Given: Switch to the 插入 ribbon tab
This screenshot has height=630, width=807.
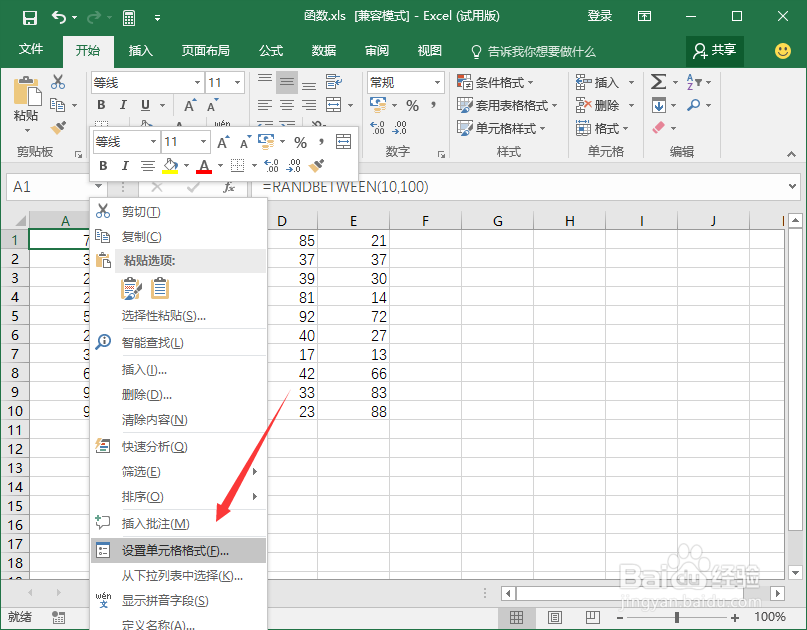Looking at the screenshot, I should tap(141, 50).
